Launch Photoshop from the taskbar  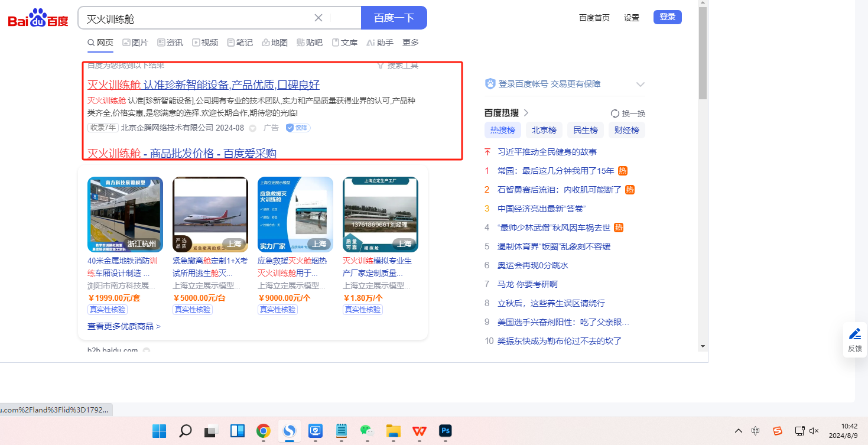(445, 431)
